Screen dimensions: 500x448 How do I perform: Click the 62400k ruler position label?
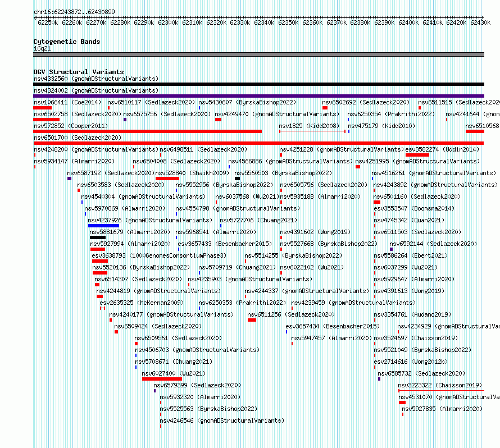(x=408, y=22)
